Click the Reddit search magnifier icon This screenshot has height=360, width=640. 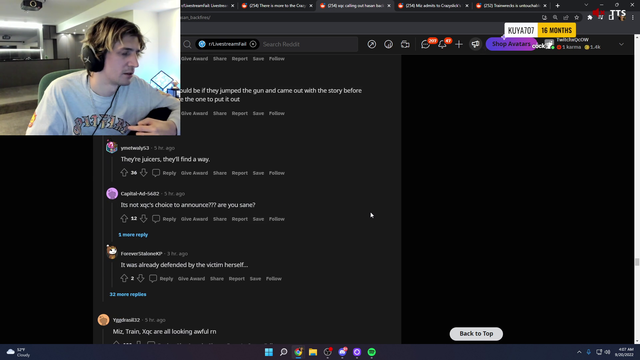(x=187, y=44)
